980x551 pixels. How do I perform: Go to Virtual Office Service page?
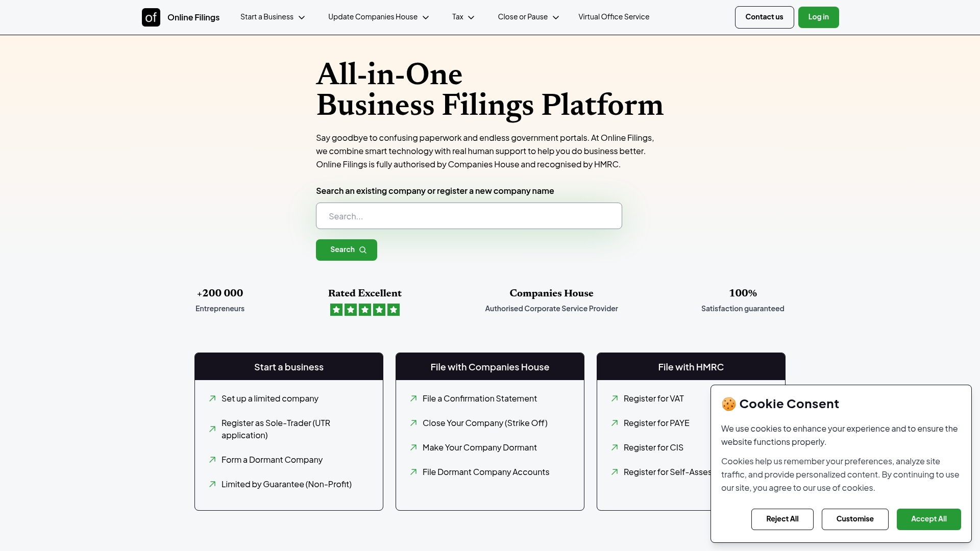pos(614,17)
